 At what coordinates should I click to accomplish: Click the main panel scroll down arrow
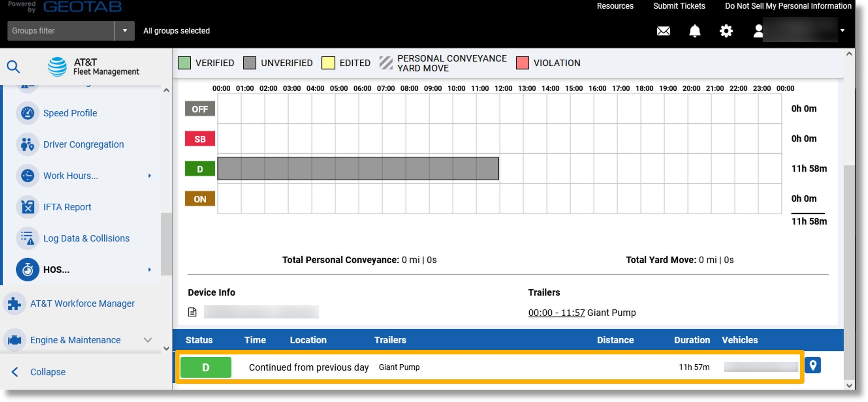pos(849,385)
